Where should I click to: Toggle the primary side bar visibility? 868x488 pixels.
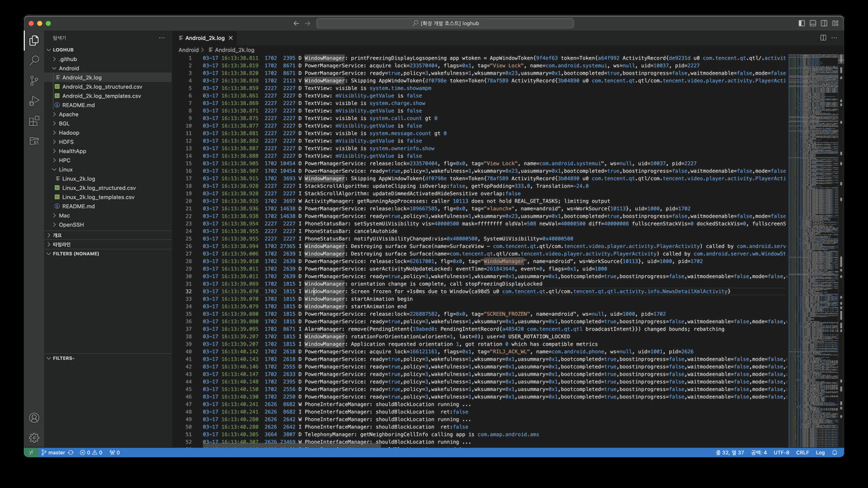[802, 23]
